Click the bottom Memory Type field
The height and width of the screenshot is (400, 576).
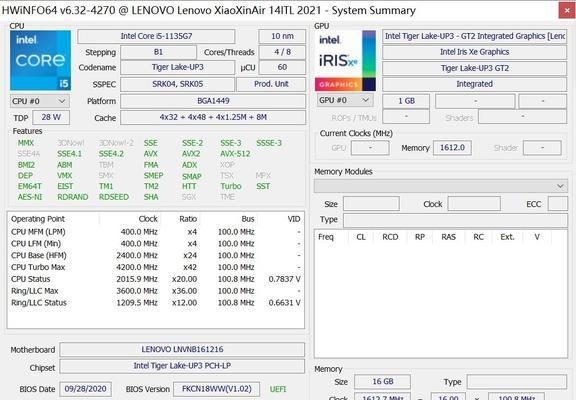(516, 382)
